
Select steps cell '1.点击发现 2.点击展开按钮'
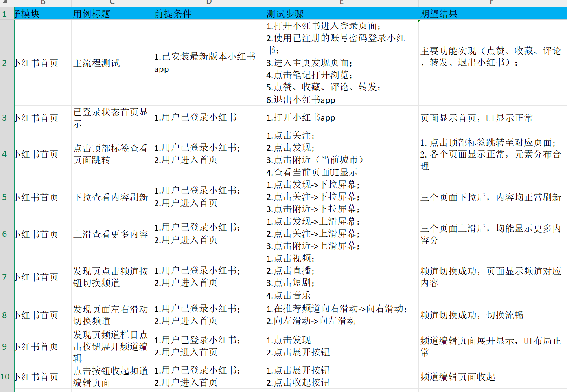pos(341,346)
